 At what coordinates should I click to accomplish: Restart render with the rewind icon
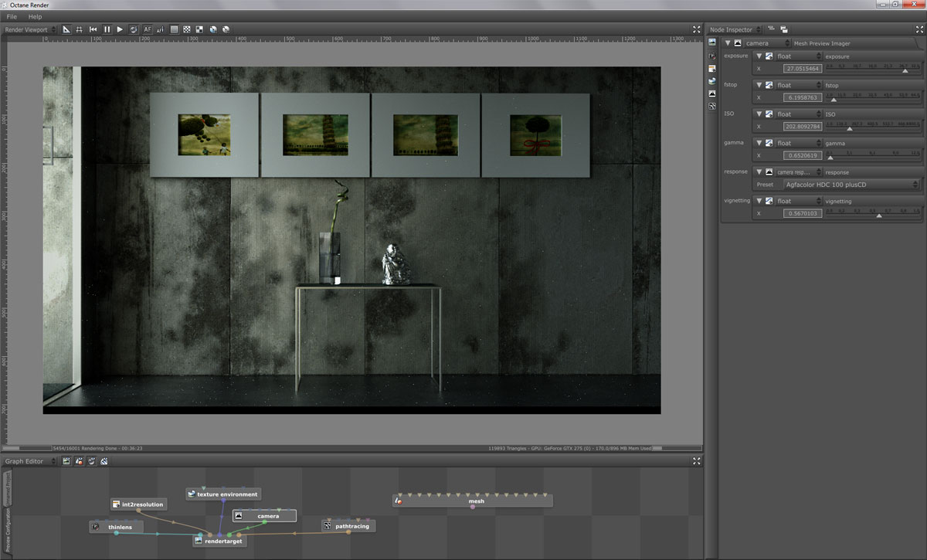[x=93, y=29]
